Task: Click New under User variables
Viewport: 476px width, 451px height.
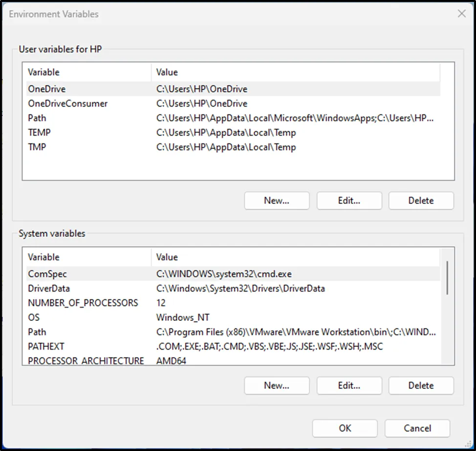Action: 277,201
